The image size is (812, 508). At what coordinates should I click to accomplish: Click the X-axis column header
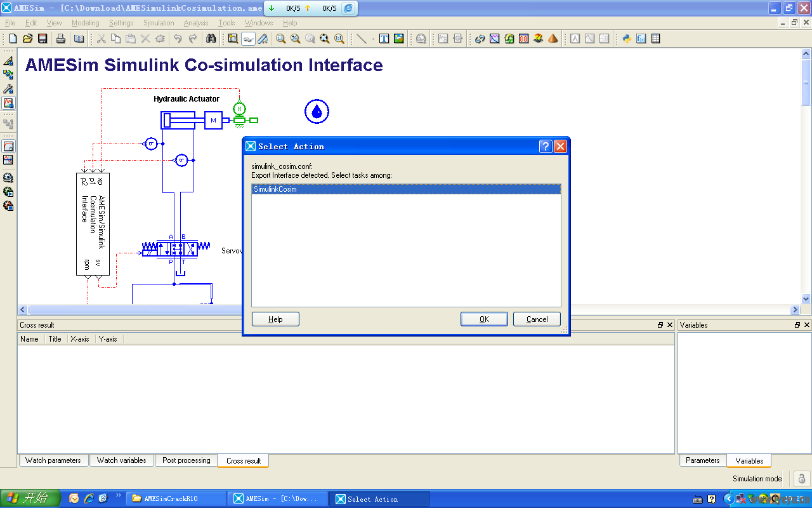80,339
